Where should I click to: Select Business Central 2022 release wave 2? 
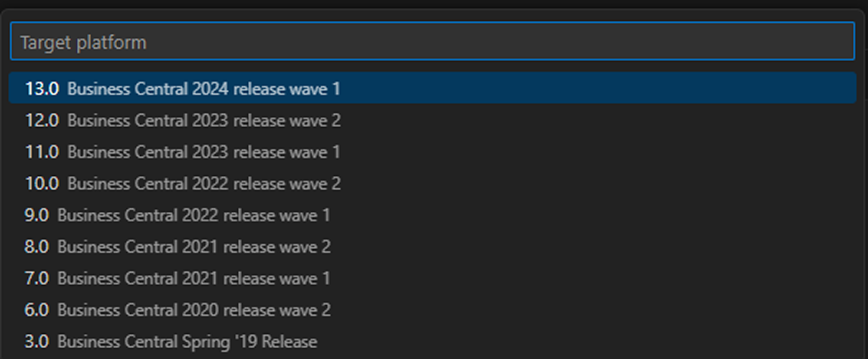(204, 184)
